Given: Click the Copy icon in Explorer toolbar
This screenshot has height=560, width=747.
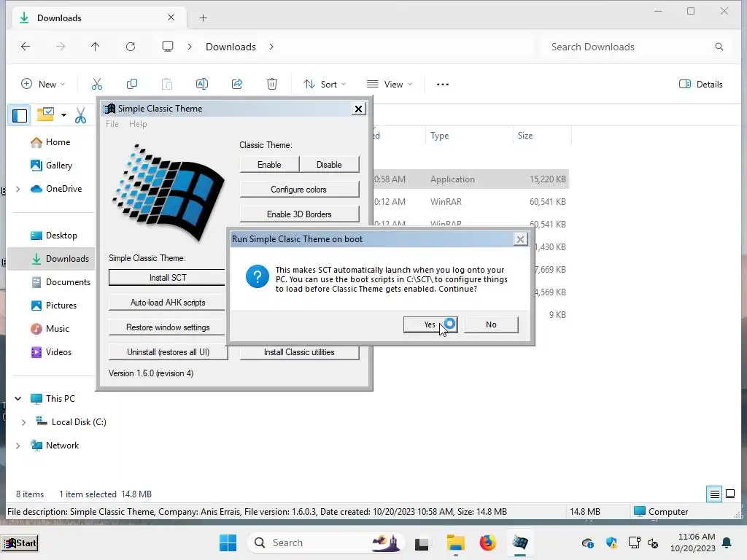Looking at the screenshot, I should click(132, 84).
